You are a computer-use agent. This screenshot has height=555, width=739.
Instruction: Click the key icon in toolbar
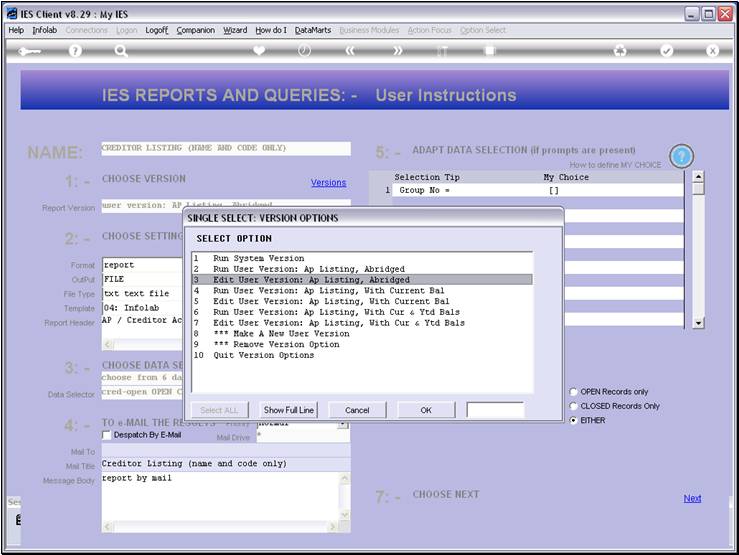30,51
